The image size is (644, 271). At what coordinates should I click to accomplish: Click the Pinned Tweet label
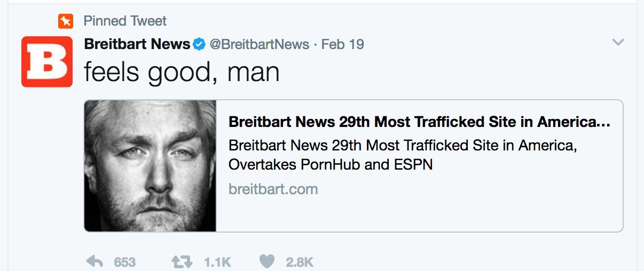pyautogui.click(x=125, y=21)
